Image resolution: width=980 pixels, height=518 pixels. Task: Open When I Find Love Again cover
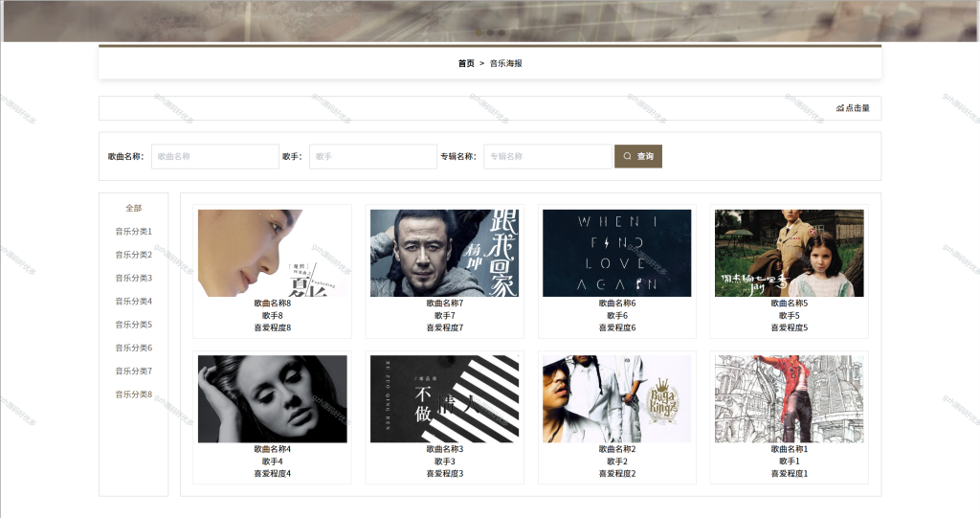(617, 253)
